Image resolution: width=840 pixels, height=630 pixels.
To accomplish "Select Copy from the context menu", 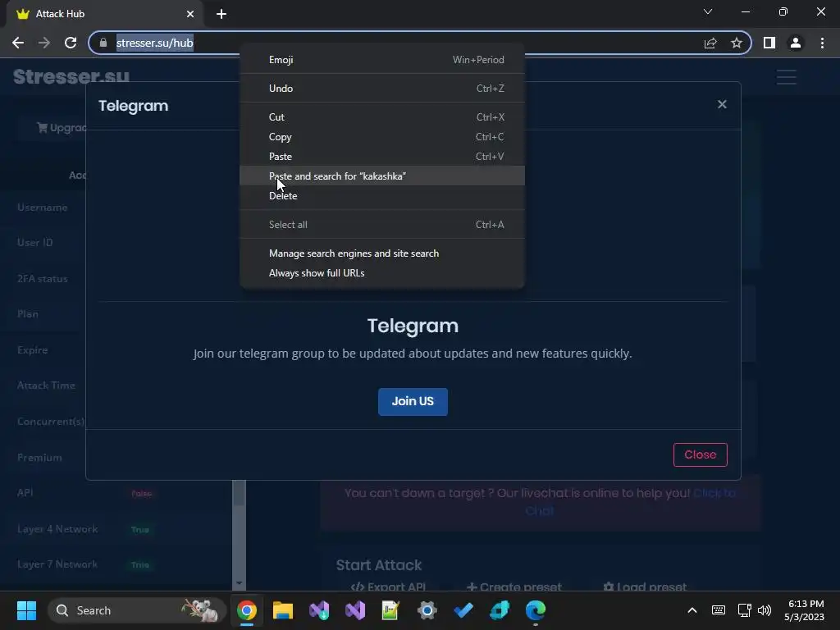I will 382,137.
